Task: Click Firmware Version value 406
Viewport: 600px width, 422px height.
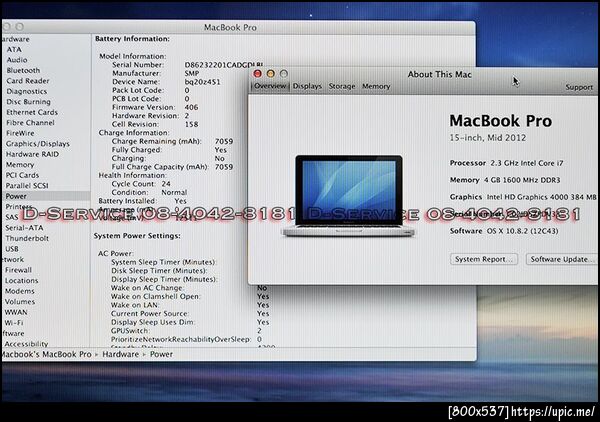Action: point(191,107)
